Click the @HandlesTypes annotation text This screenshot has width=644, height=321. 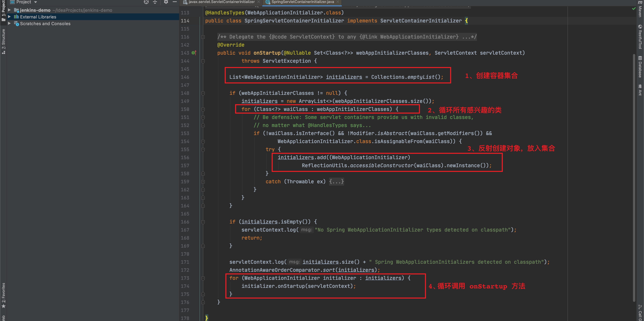pos(225,13)
